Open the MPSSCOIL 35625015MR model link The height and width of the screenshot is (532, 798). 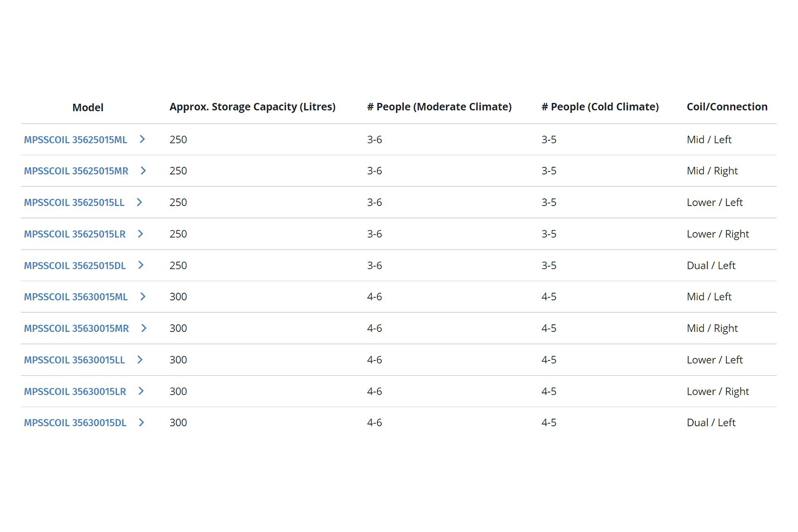76,171
